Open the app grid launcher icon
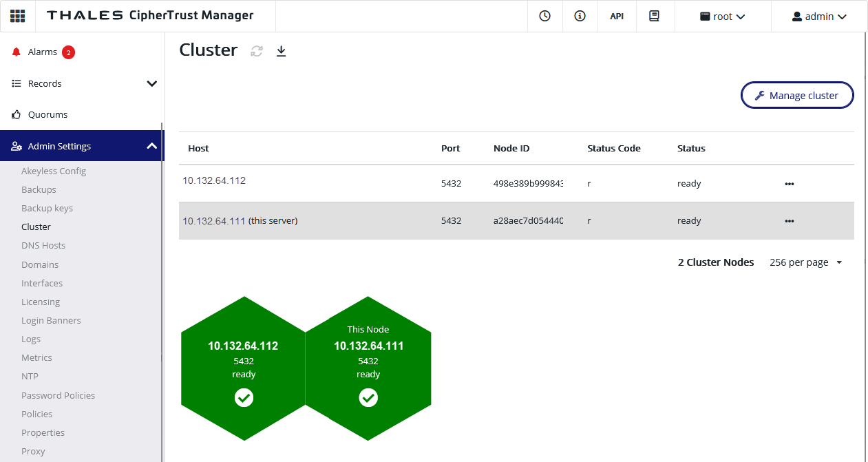The image size is (868, 462). [x=17, y=16]
